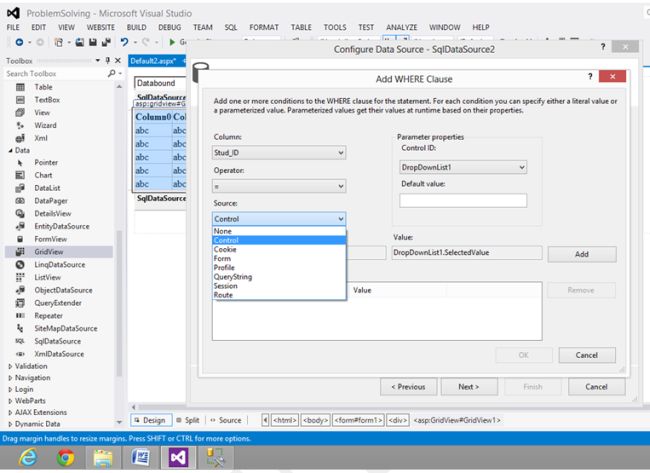The image size is (650, 473).
Task: Select the Table item icon in Toolbox
Action: pos(20,87)
